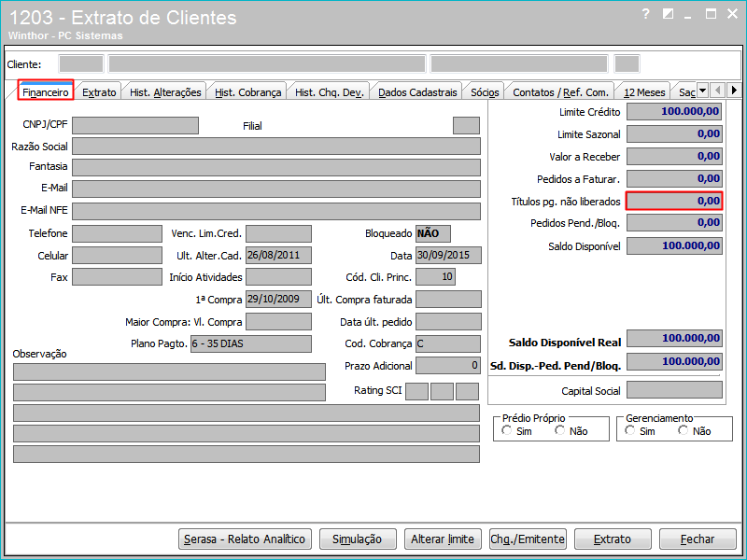The width and height of the screenshot is (747, 560).
Task: Click the Pedidos Pend./Bloq. value
Action: tap(674, 222)
